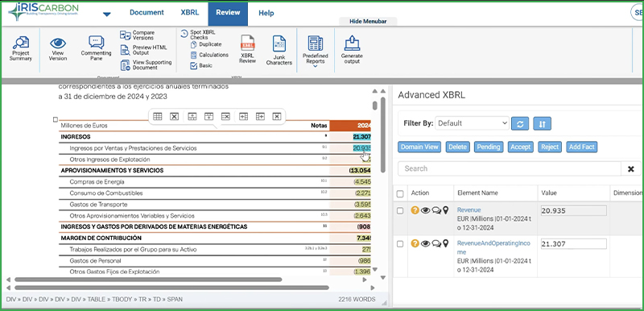Open View Supporting Document
The width and height of the screenshot is (644, 311).
[146, 65]
